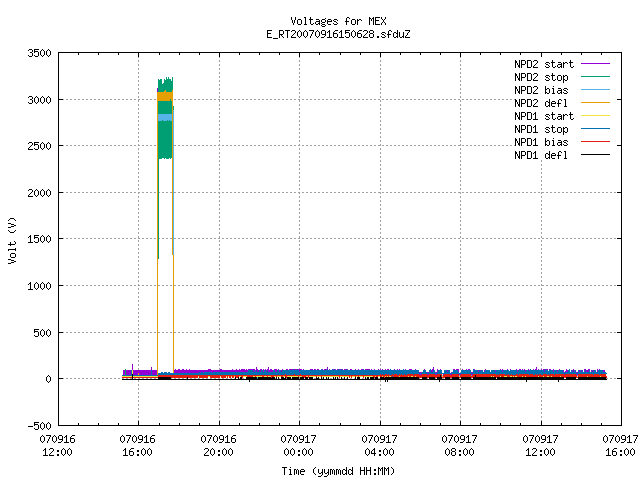Select the 'NPD2 start' legend label
The width and height of the screenshot is (640, 480).
(x=544, y=64)
